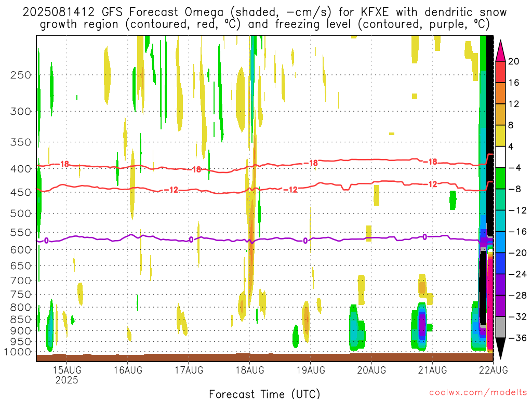The image size is (532, 399).
Task: Click the orange colorbar swatch between 12 and 16
Action: [x=501, y=94]
